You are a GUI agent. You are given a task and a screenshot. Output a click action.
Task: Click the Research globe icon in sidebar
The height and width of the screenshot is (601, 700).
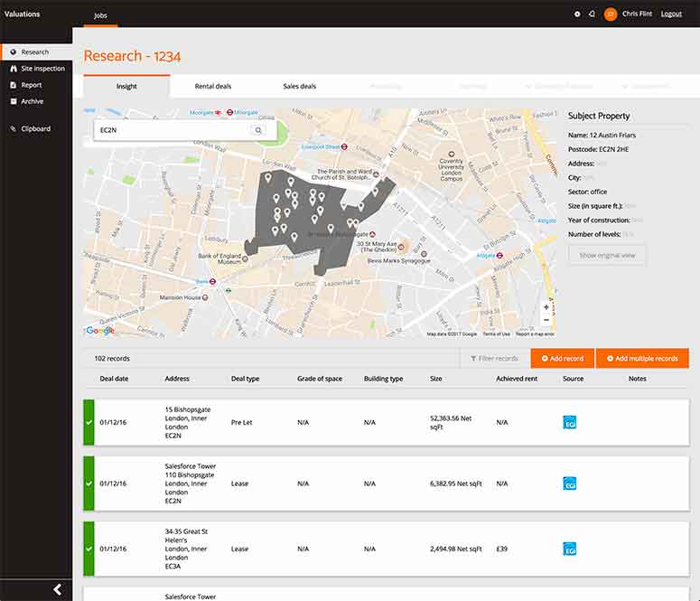[x=14, y=52]
